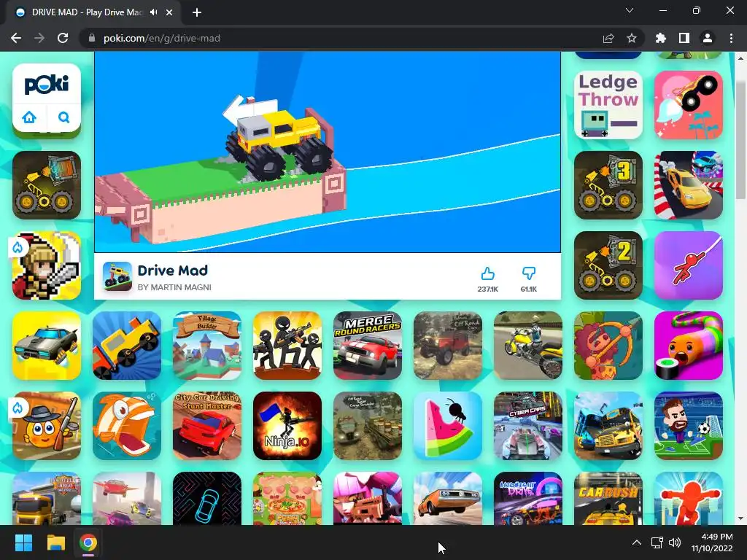Click the Poki home icon

coord(29,117)
